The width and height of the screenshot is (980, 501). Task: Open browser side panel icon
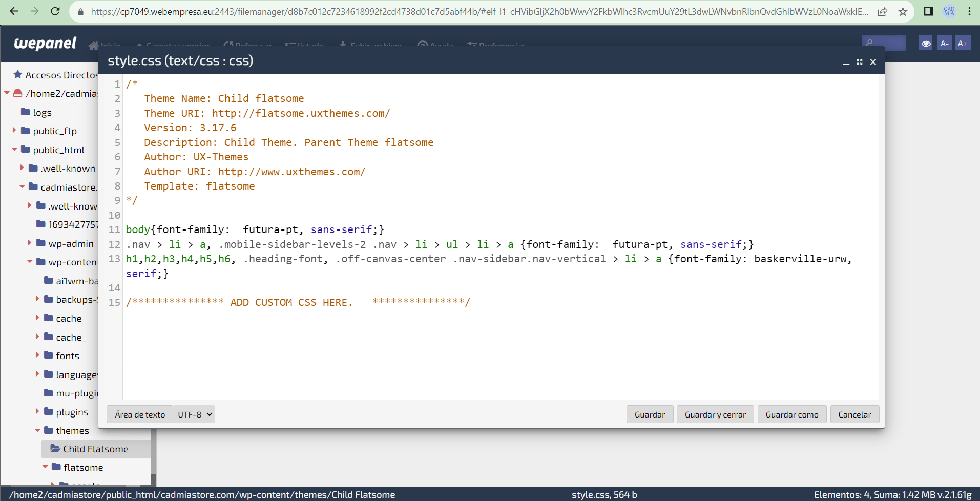(928, 11)
